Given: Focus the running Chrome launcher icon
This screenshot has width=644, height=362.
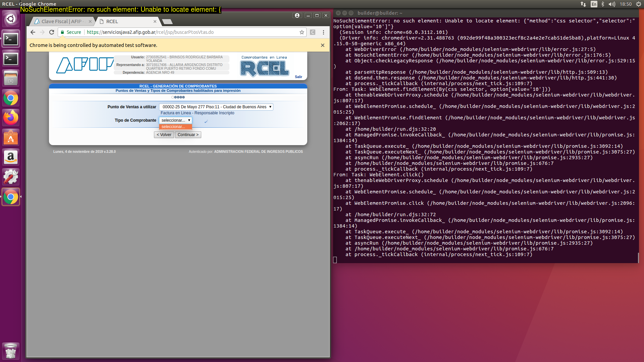Looking at the screenshot, I should coord(11,197).
